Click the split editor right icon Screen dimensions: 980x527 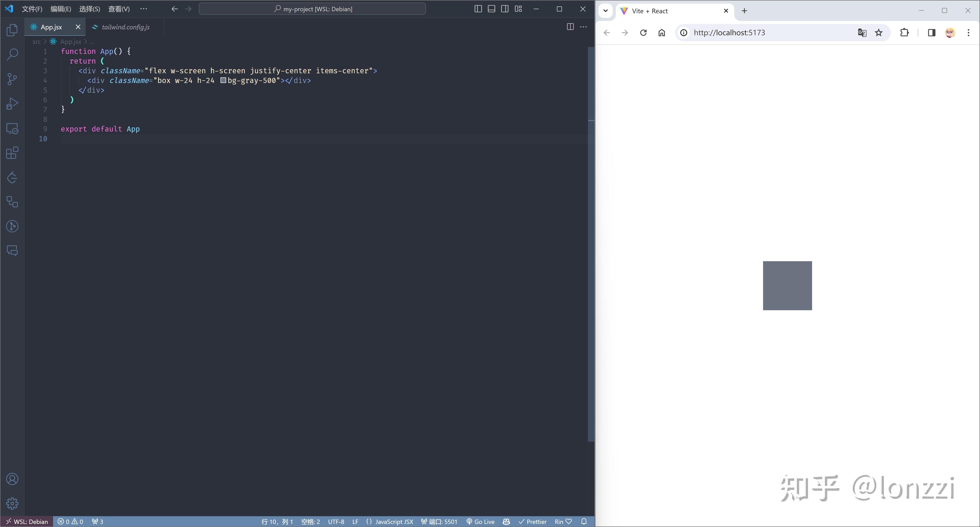(570, 27)
